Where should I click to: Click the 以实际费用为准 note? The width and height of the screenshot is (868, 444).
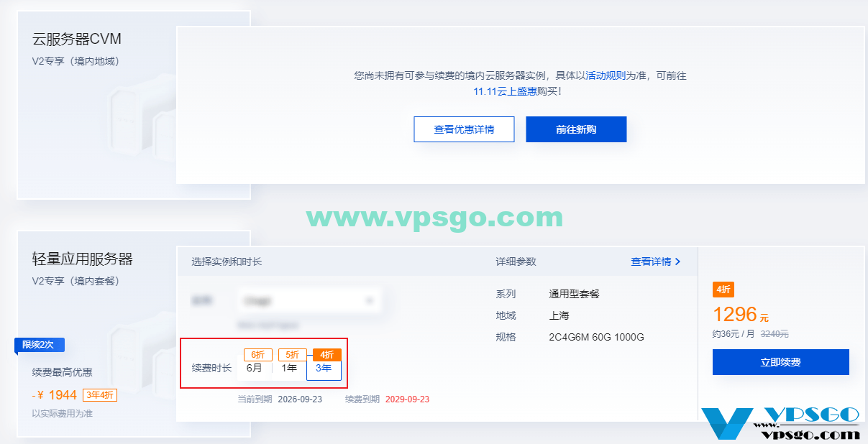[63, 413]
